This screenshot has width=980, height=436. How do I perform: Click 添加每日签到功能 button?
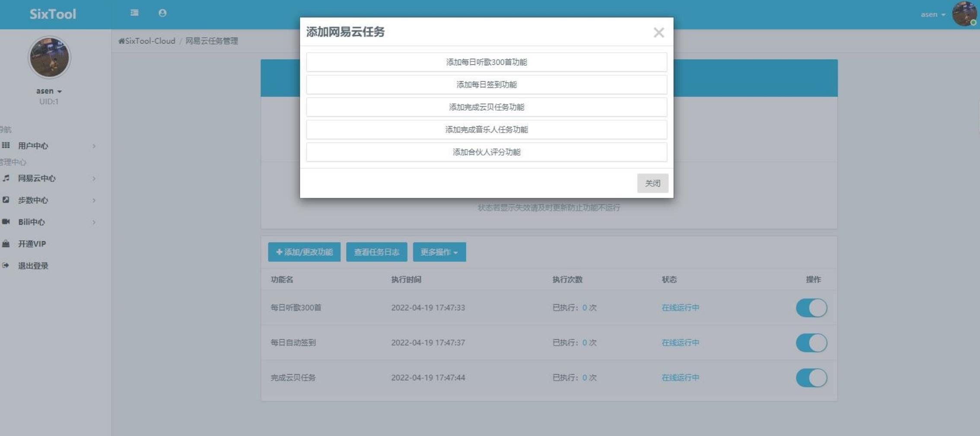coord(487,85)
